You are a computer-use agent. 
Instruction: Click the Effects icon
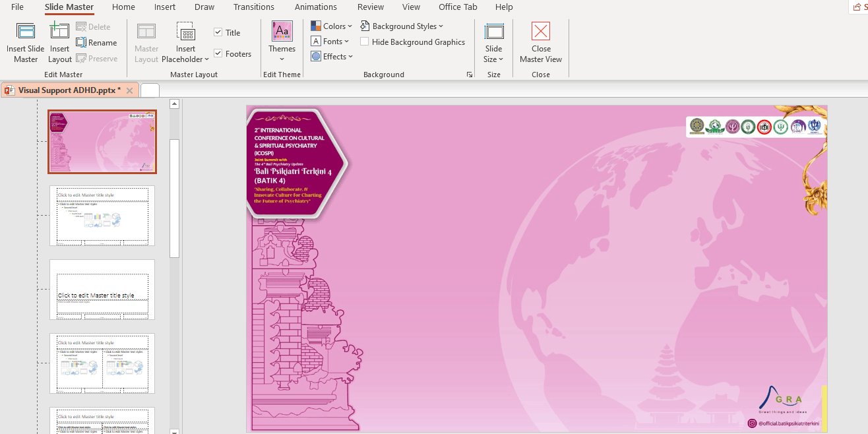coord(316,57)
